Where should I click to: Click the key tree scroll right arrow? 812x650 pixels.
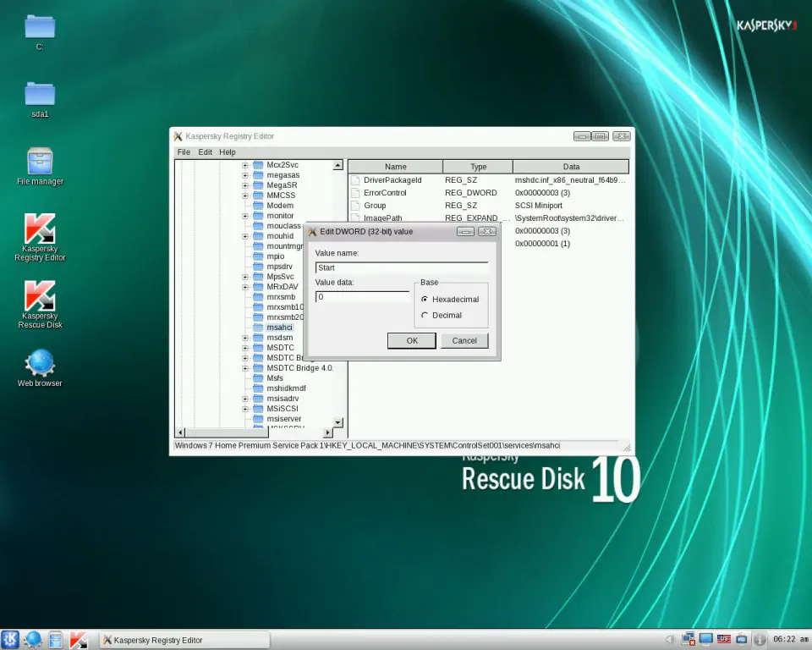[328, 432]
